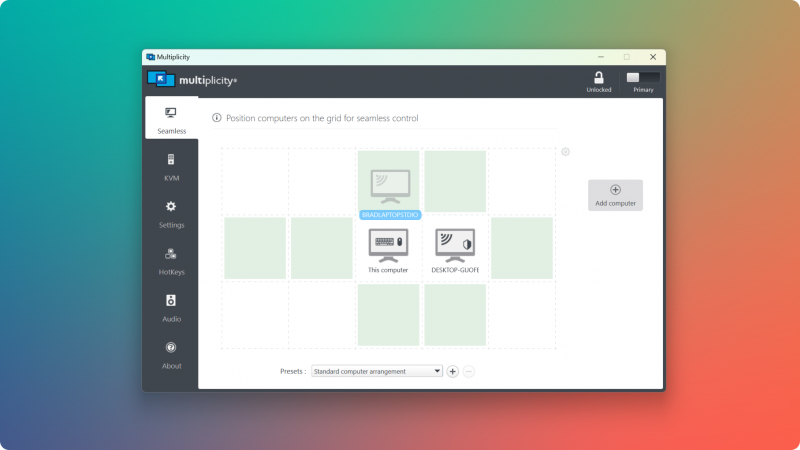Click the Multiplicity title bar app icon
The width and height of the screenshot is (800, 450).
pyautogui.click(x=151, y=57)
